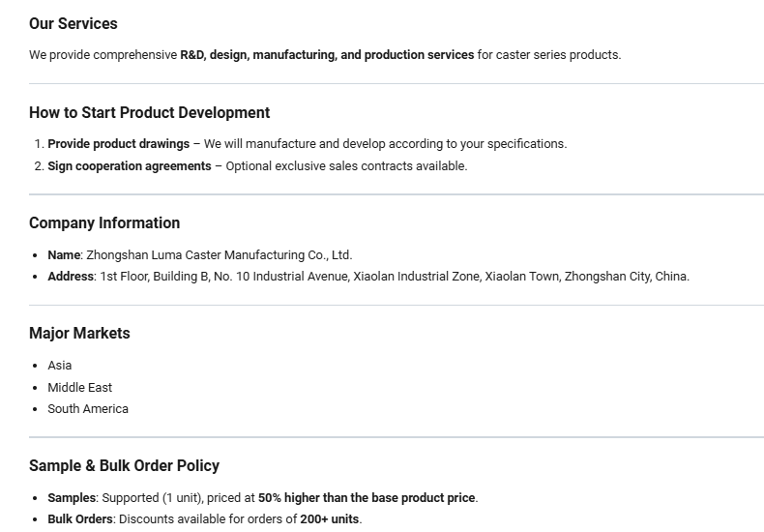The height and width of the screenshot is (532, 764).
Task: Click the Major Markets heading
Action: [79, 334]
